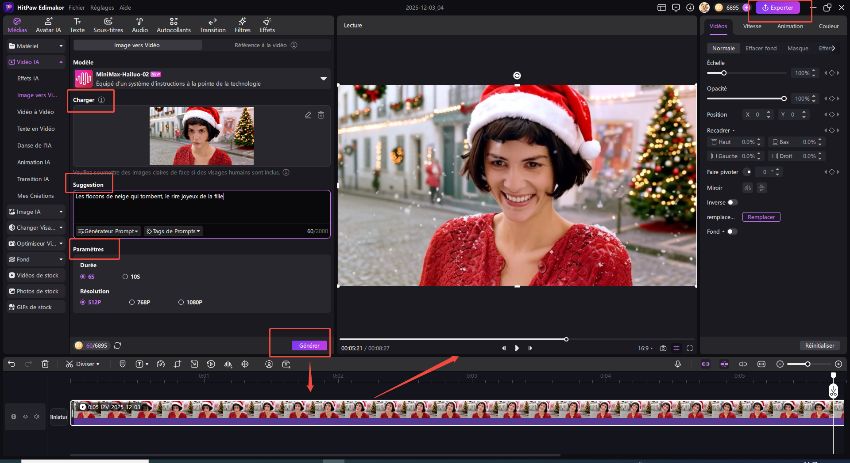850x463 pixels.
Task: Open the Sous-titres tool
Action: click(108, 25)
